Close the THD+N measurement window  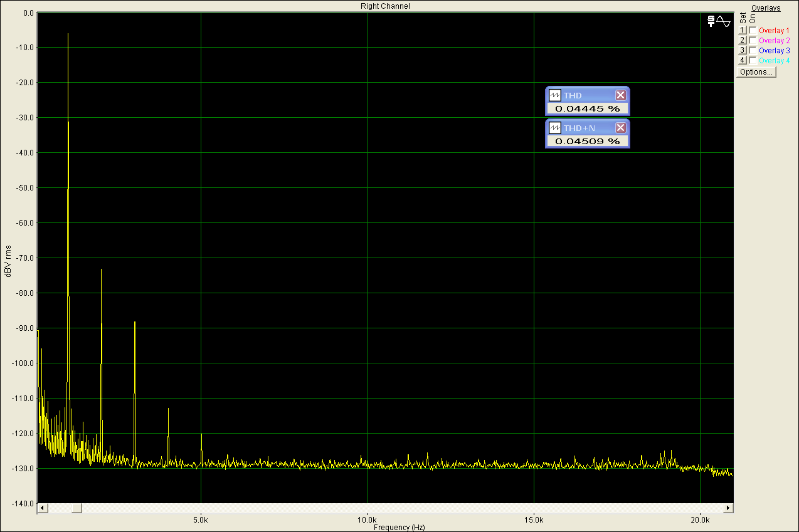click(620, 128)
